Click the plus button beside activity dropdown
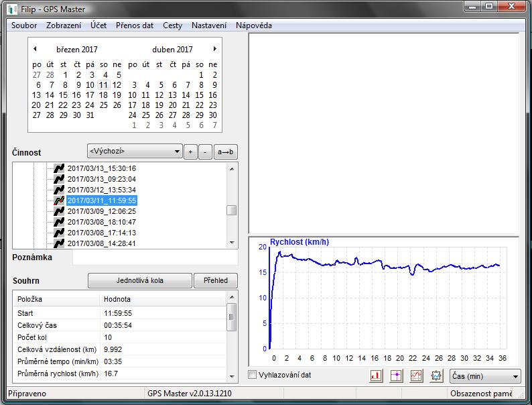Image resolution: width=532 pixels, height=405 pixels. click(x=190, y=152)
